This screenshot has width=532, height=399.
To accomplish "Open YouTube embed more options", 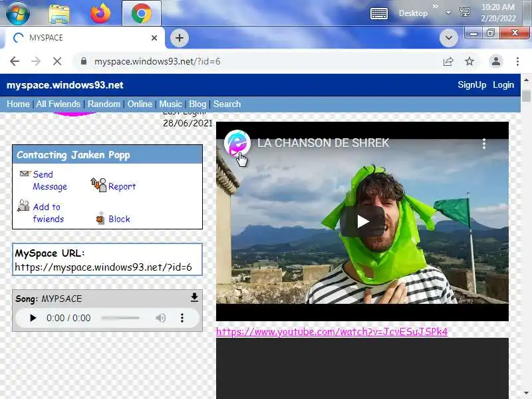I will (484, 144).
